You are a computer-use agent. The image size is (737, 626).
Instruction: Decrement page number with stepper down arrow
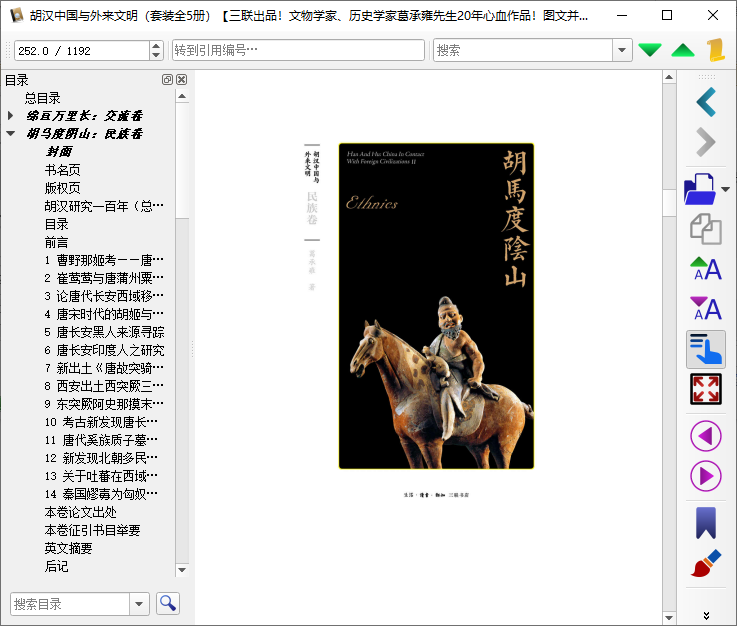156,55
